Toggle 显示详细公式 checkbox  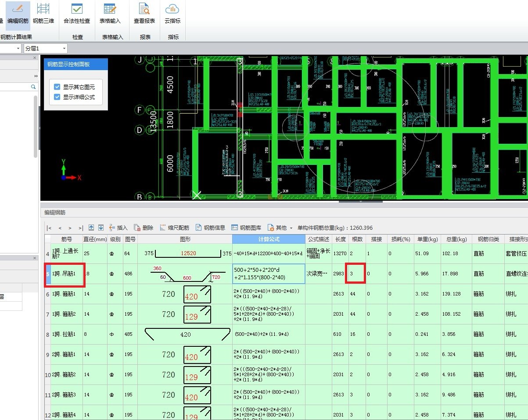point(57,97)
